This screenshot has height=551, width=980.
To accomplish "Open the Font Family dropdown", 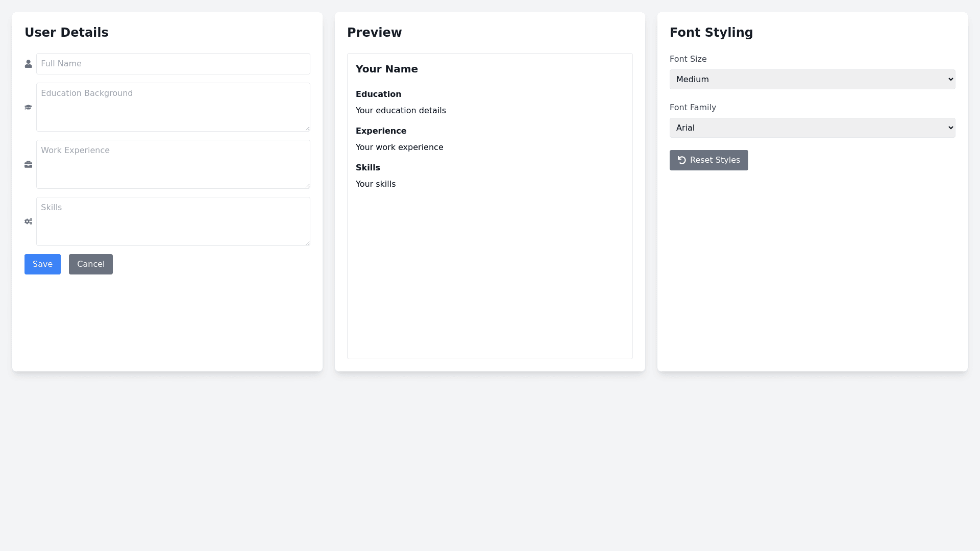I will point(812,128).
